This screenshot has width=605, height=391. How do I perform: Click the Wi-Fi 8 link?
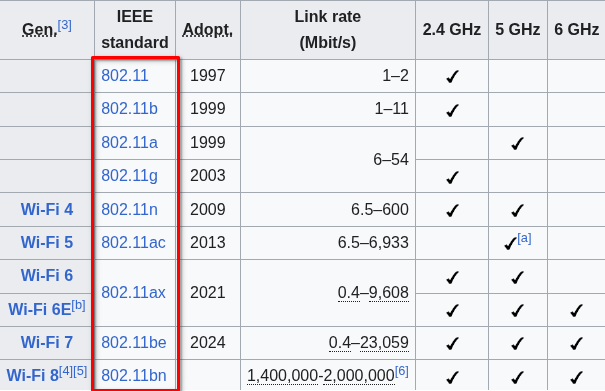click(x=32, y=376)
